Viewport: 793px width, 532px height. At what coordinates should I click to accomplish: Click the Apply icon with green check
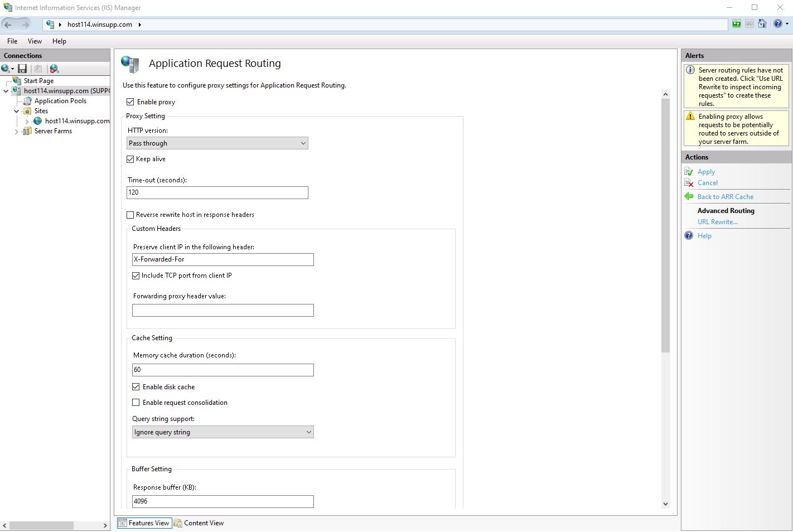pos(689,172)
